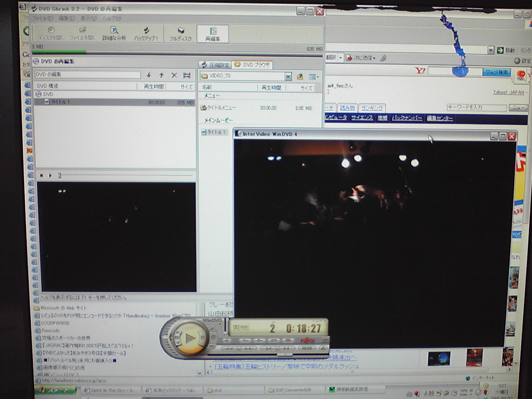Select タイトル 1 in the DVD structure list
The height and width of the screenshot is (399, 532).
pos(115,102)
